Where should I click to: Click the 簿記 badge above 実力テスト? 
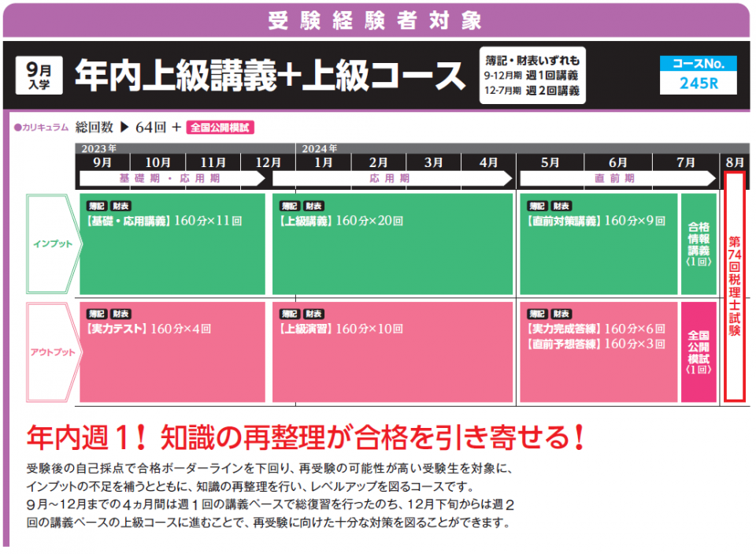pos(96,314)
